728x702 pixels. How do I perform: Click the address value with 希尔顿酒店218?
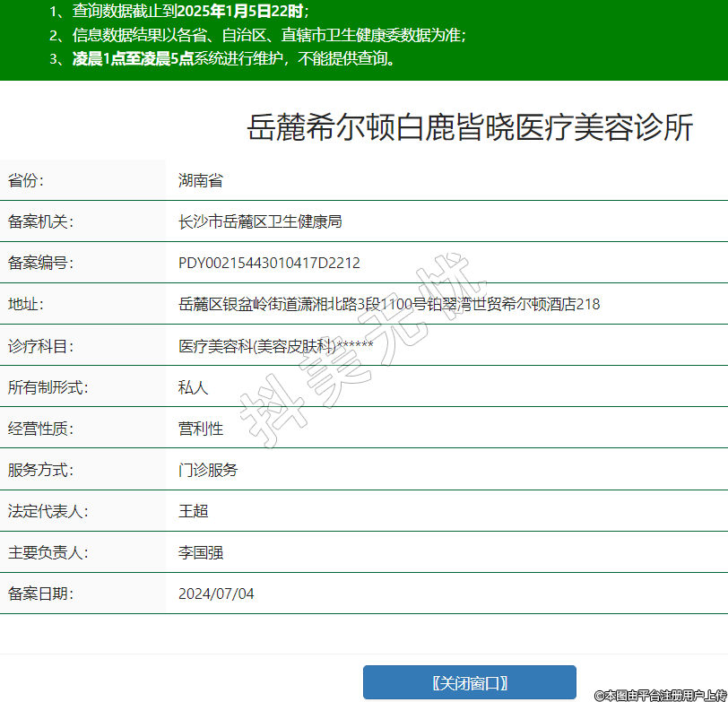(389, 304)
